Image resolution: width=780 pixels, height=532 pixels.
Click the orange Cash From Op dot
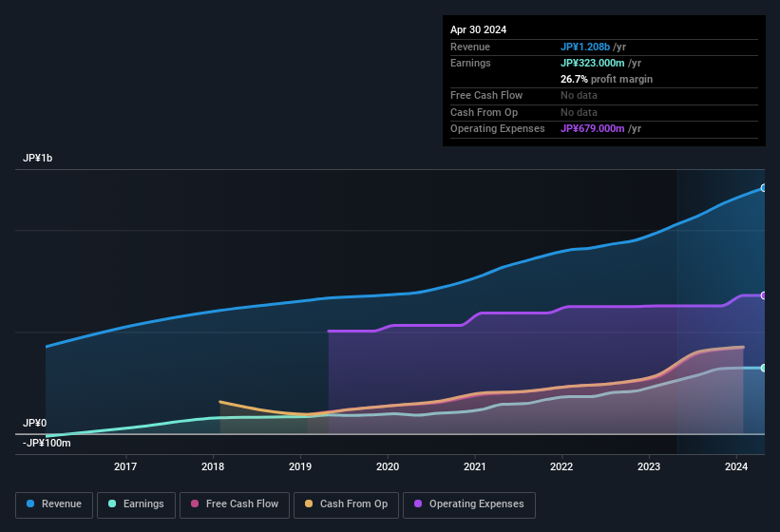[x=309, y=504]
